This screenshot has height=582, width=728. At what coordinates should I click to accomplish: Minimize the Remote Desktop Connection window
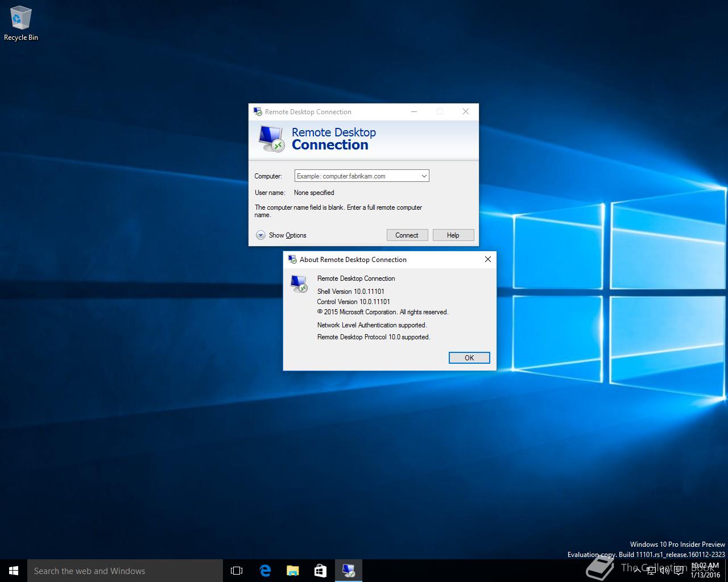(414, 111)
